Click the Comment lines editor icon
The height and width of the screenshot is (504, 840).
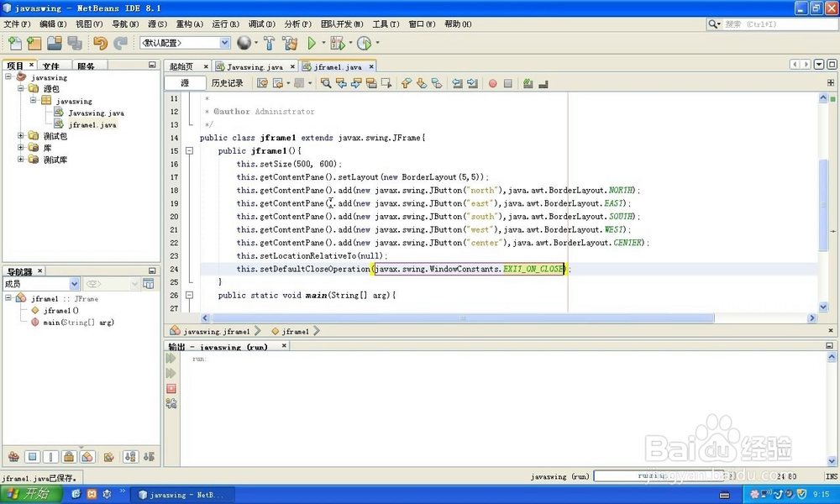tap(528, 83)
